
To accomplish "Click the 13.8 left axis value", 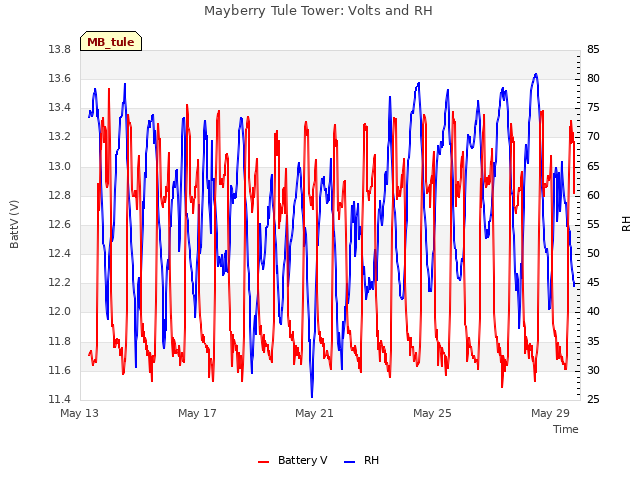I will [x=60, y=50].
